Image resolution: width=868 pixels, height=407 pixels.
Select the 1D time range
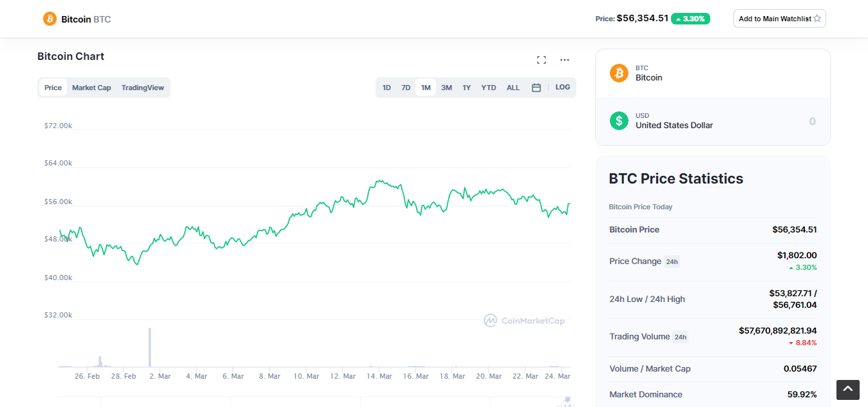point(386,88)
